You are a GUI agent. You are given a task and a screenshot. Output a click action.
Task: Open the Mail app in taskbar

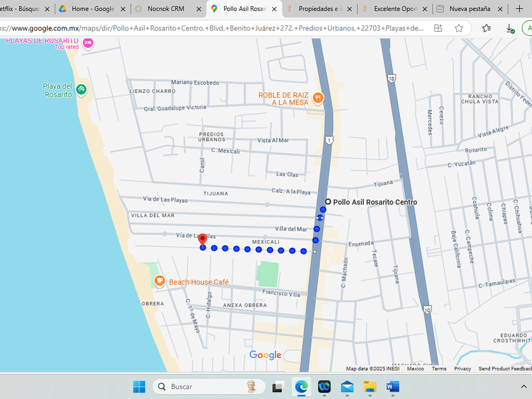point(347,386)
